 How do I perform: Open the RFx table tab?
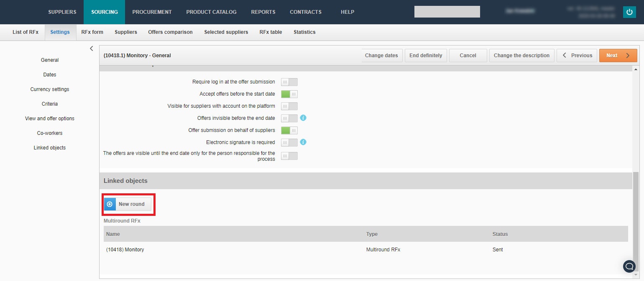click(271, 32)
